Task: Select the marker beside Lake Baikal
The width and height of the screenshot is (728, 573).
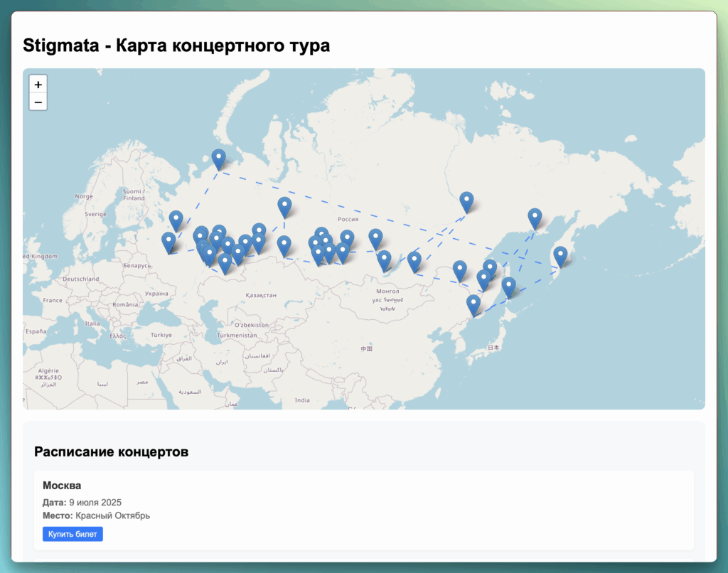Action: 384,261
